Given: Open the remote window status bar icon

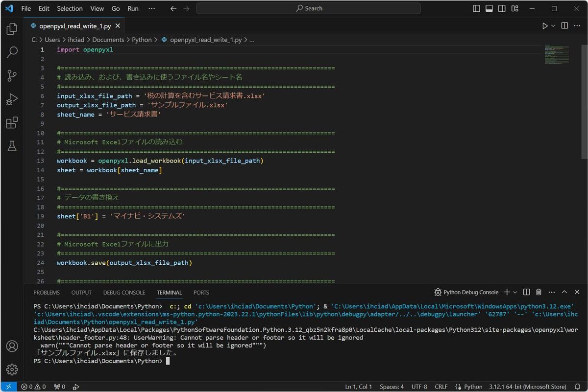Looking at the screenshot, I should click(x=8, y=387).
